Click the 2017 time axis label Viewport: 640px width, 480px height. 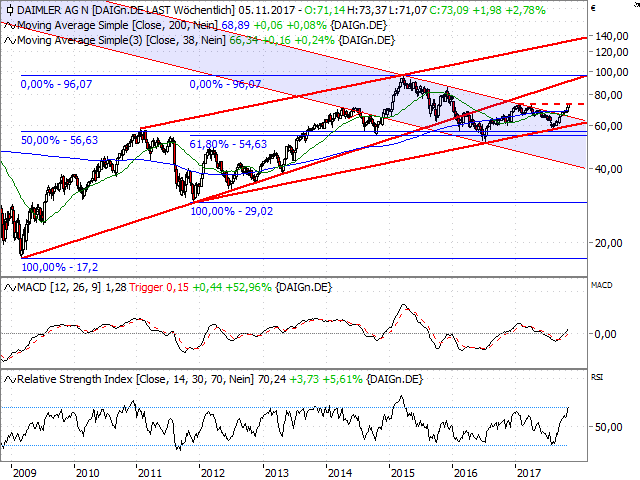coord(528,473)
